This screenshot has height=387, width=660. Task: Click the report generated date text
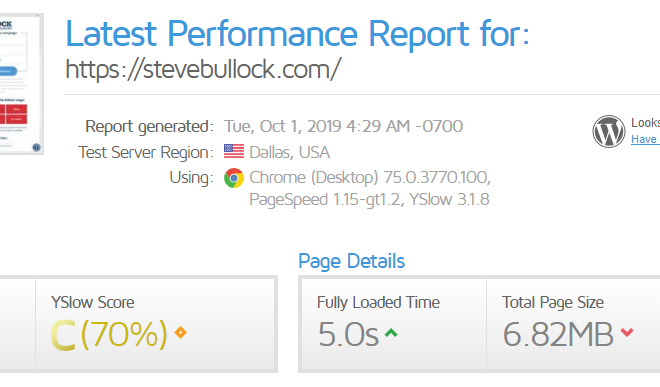(343, 126)
